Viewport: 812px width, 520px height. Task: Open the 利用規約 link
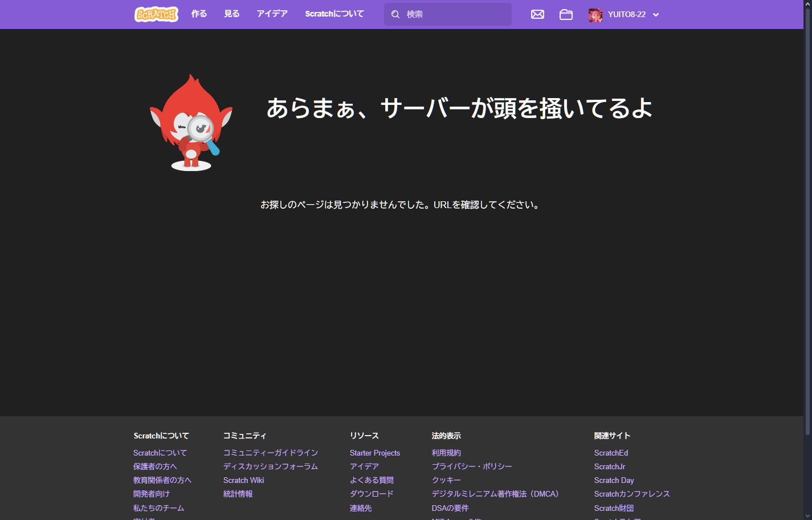pos(446,453)
